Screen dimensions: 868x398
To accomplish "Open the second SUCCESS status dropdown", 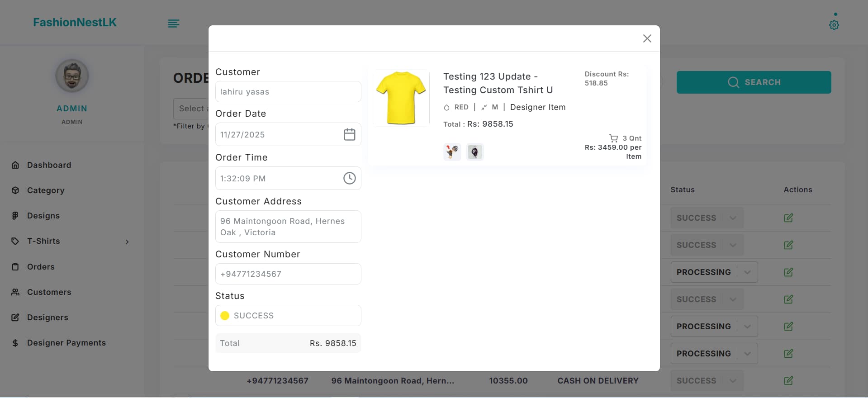I will pos(707,245).
